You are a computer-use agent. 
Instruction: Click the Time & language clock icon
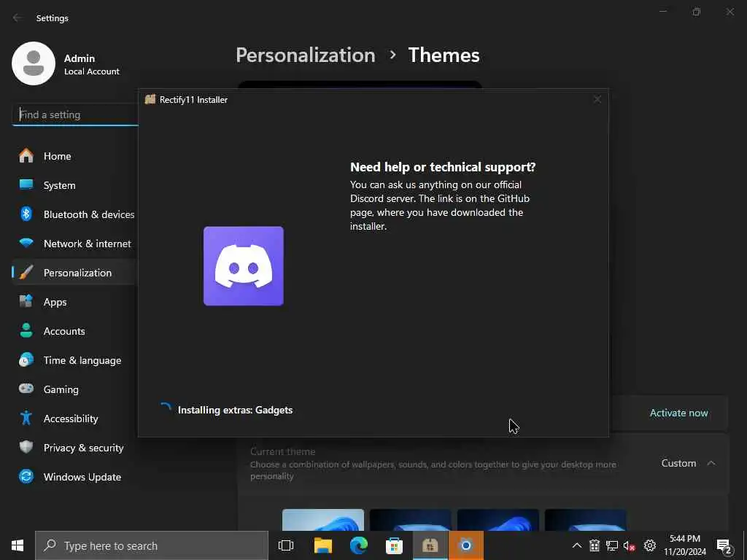point(26,360)
